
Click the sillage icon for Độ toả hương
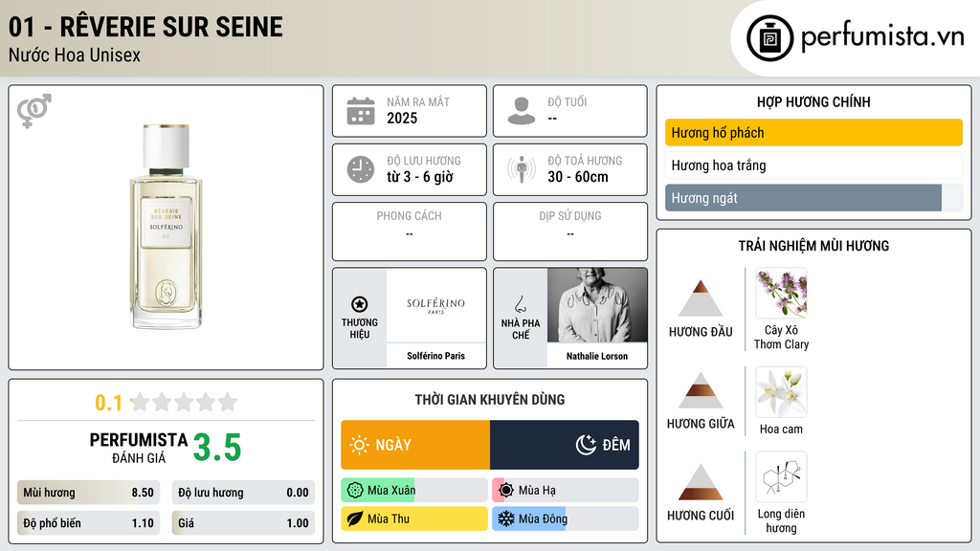click(x=522, y=169)
